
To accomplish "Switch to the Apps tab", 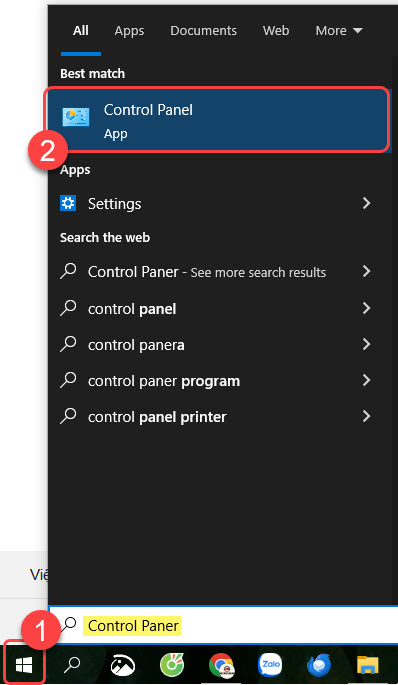I will coord(129,31).
